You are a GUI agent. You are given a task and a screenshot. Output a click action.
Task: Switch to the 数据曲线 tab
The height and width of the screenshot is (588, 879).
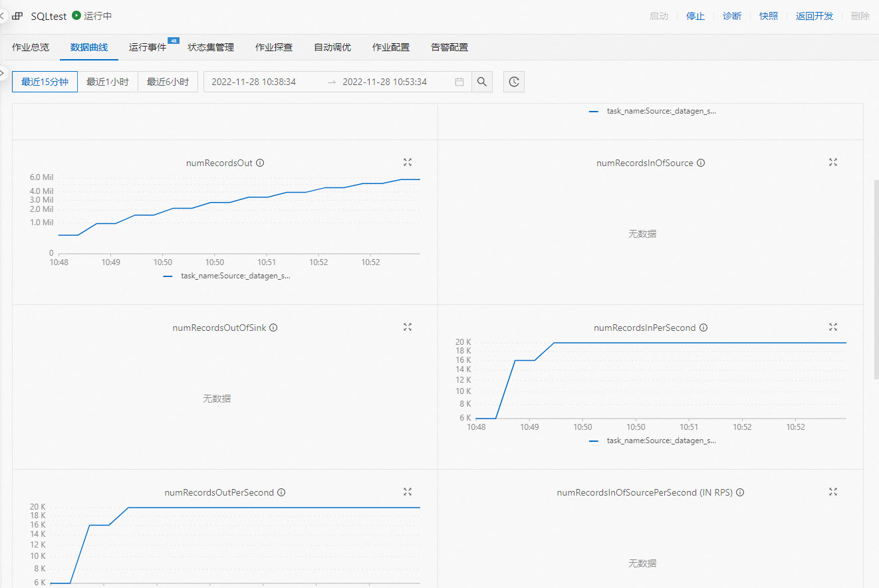[x=89, y=47]
